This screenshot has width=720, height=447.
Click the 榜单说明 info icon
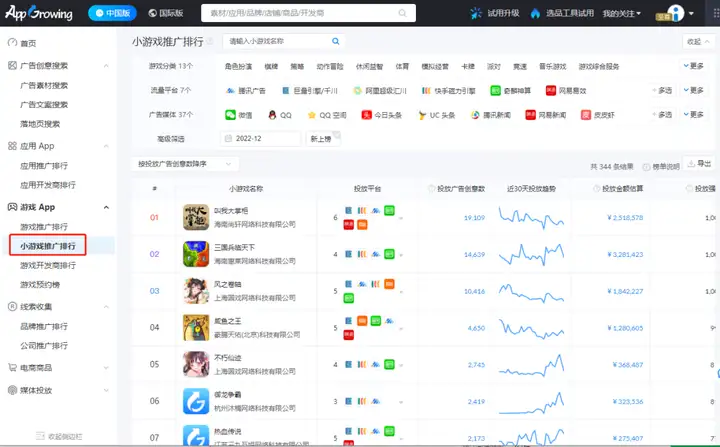[646, 167]
